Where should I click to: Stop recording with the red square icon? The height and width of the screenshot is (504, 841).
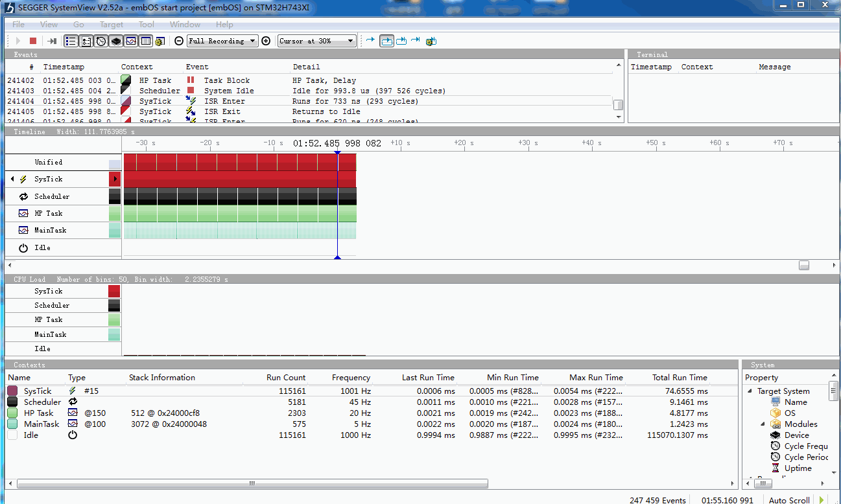(x=33, y=41)
